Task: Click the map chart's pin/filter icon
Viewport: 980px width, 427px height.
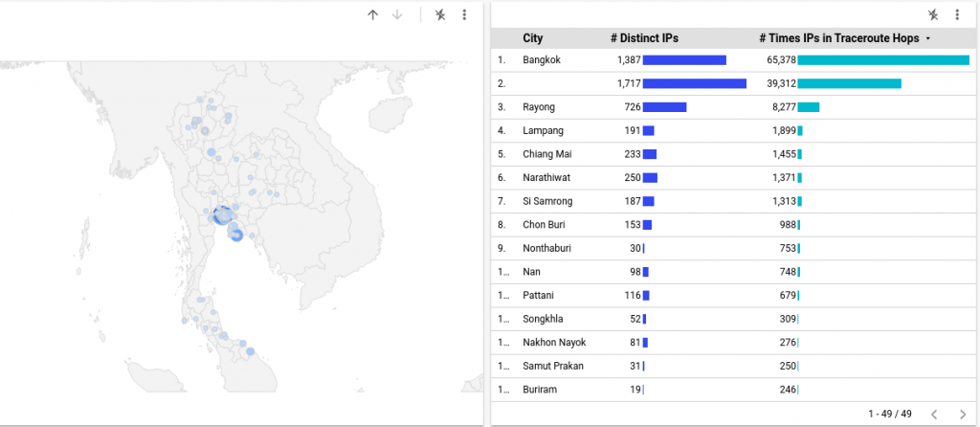Action: (x=440, y=15)
